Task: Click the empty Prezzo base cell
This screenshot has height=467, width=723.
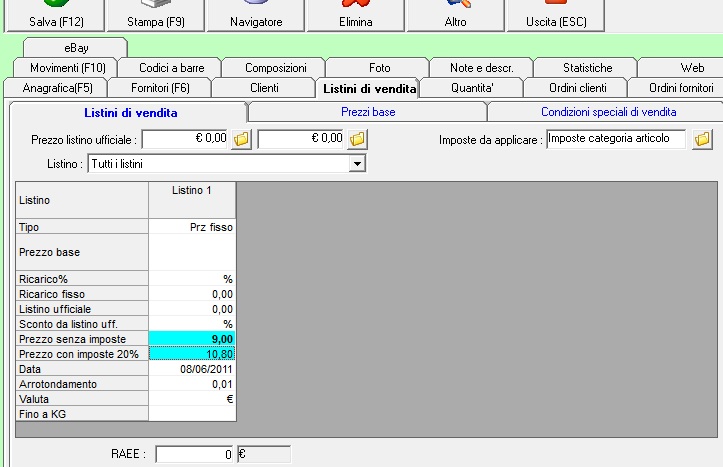Action: point(192,252)
